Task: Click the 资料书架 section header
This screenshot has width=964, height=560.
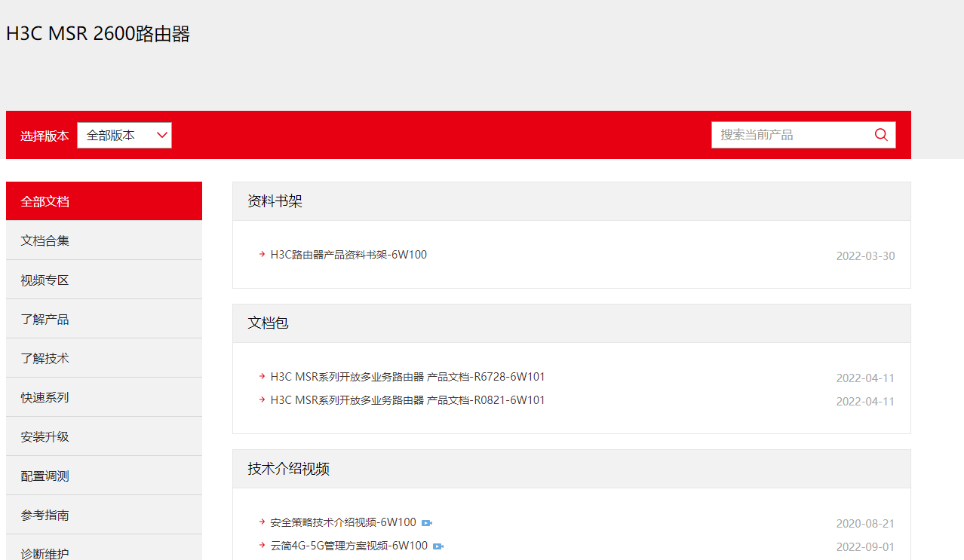Action: 572,201
